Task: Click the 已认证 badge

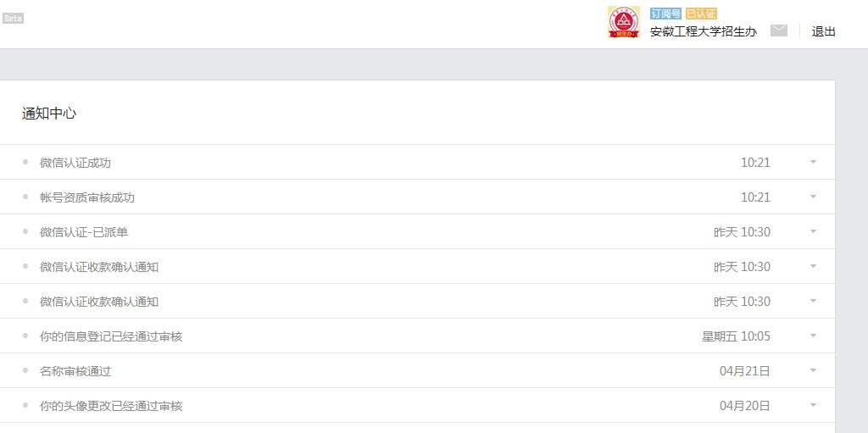Action: [701, 14]
